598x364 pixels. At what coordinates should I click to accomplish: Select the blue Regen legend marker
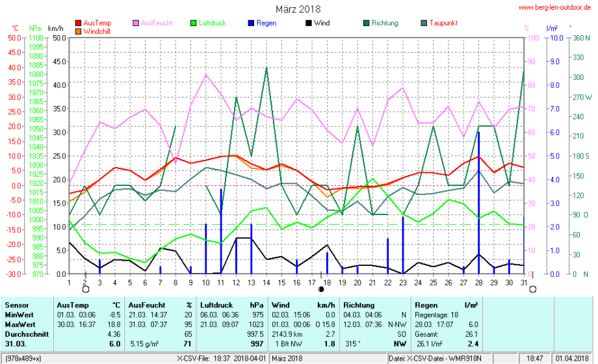click(x=251, y=23)
